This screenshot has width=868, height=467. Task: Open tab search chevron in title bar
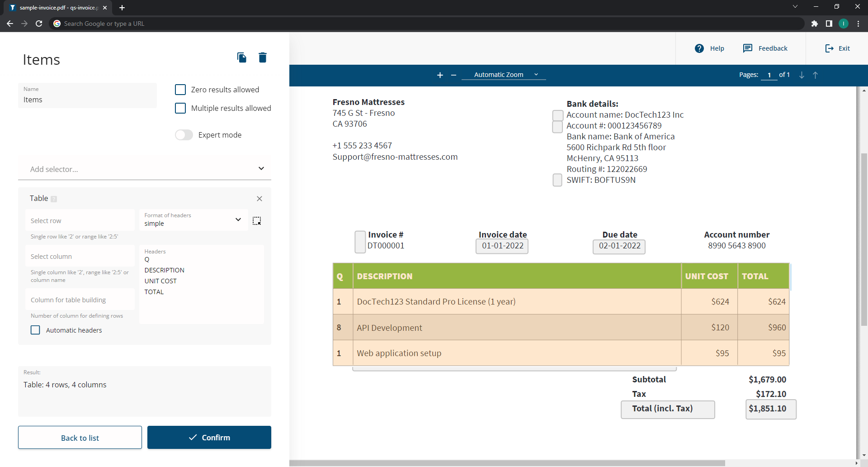(x=795, y=6)
